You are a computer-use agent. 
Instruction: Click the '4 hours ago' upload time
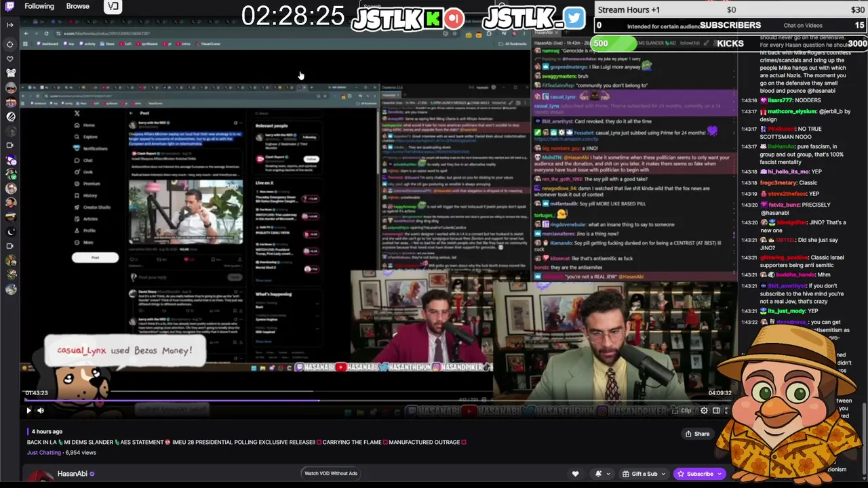(x=47, y=431)
